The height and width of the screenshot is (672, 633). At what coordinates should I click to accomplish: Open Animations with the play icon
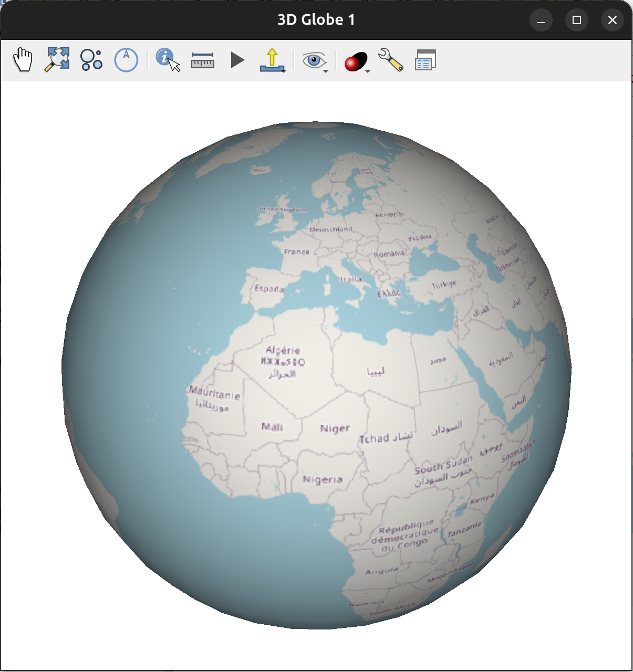[237, 60]
